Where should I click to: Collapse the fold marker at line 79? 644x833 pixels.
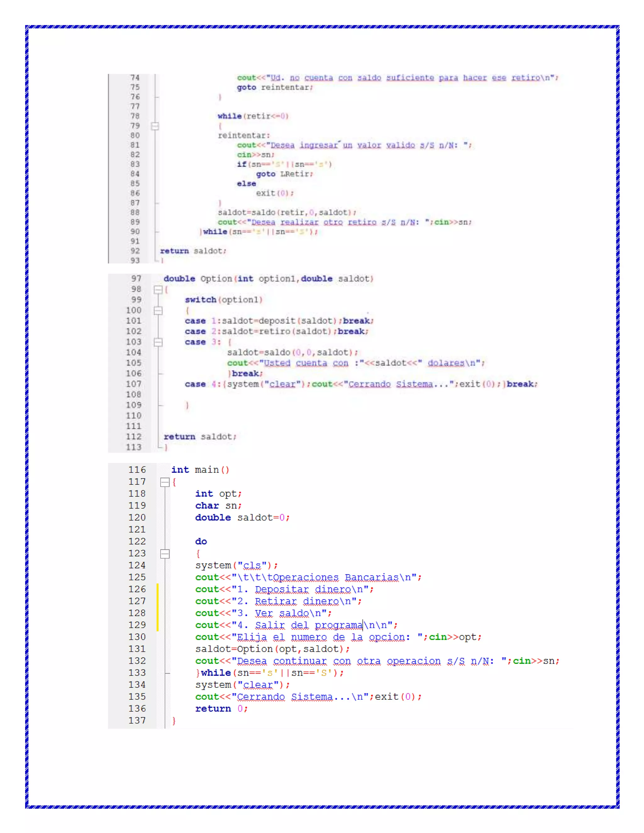[x=155, y=126]
